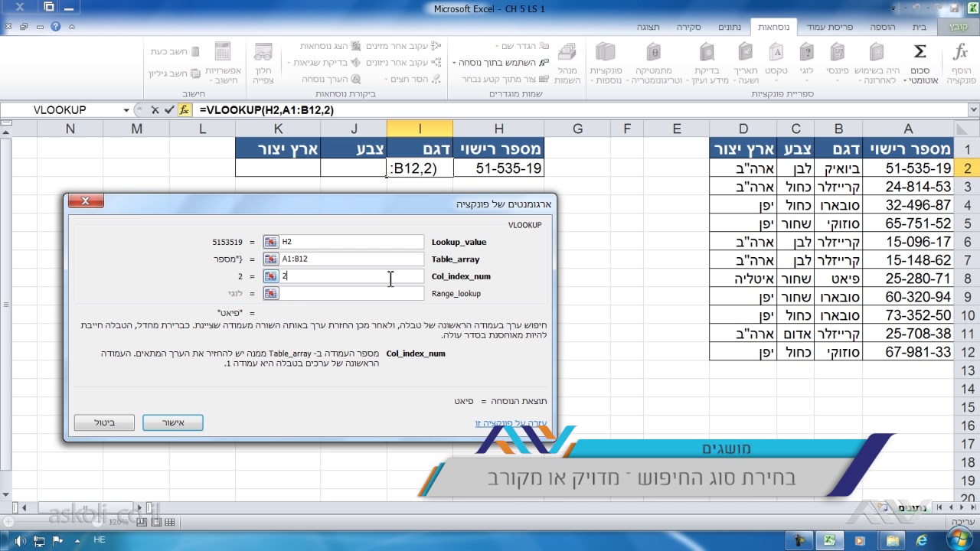Open Internet Explorer from the taskbar
The image size is (980, 551).
pyautogui.click(x=922, y=540)
